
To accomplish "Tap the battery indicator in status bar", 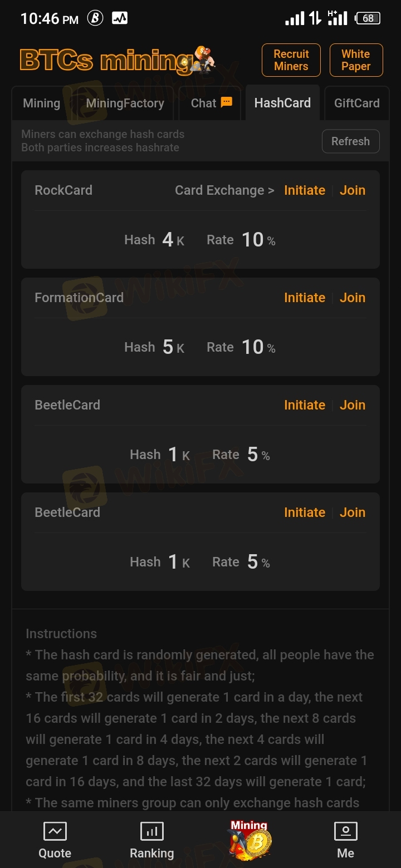I will click(x=368, y=18).
